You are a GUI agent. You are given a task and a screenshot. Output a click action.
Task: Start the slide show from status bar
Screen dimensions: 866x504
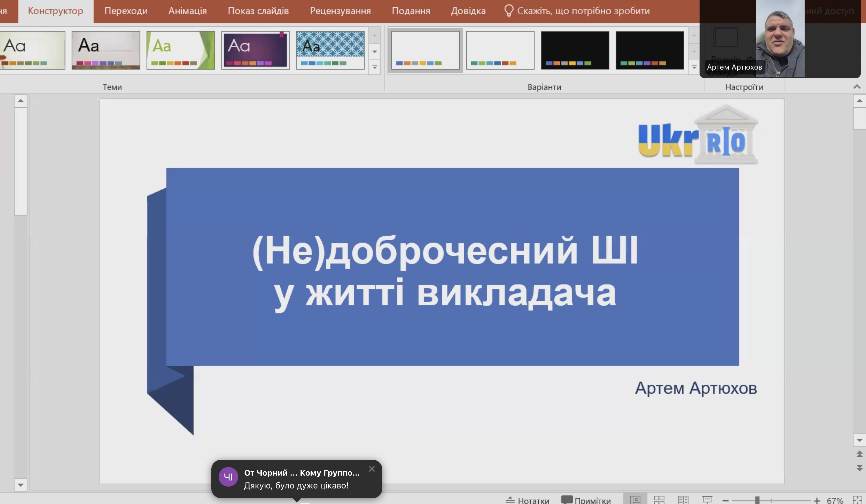[707, 500]
